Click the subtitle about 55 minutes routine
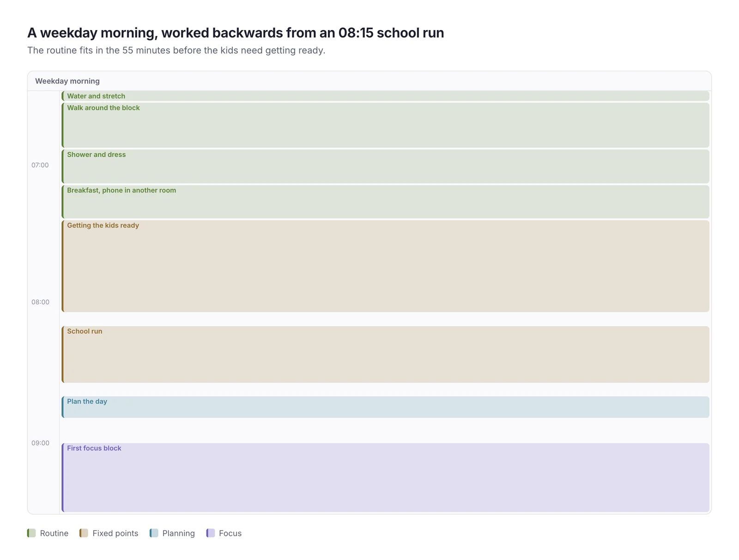739x560 pixels. click(x=176, y=50)
